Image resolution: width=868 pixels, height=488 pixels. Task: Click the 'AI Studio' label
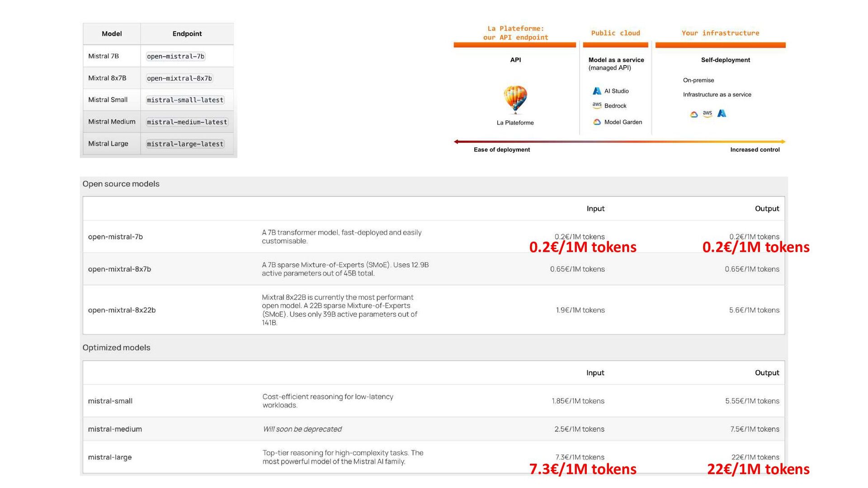click(x=617, y=91)
